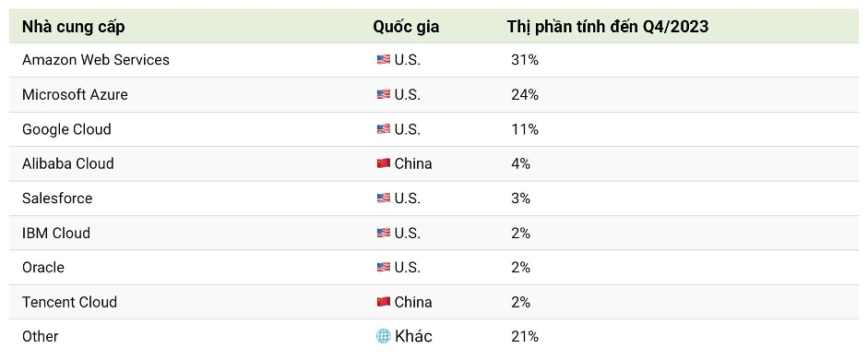Click the Microsoft Azure cell
Image resolution: width=868 pixels, height=361 pixels.
(75, 95)
